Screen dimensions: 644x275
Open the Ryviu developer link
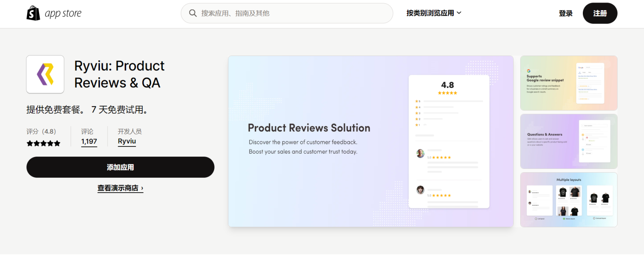coord(127,141)
